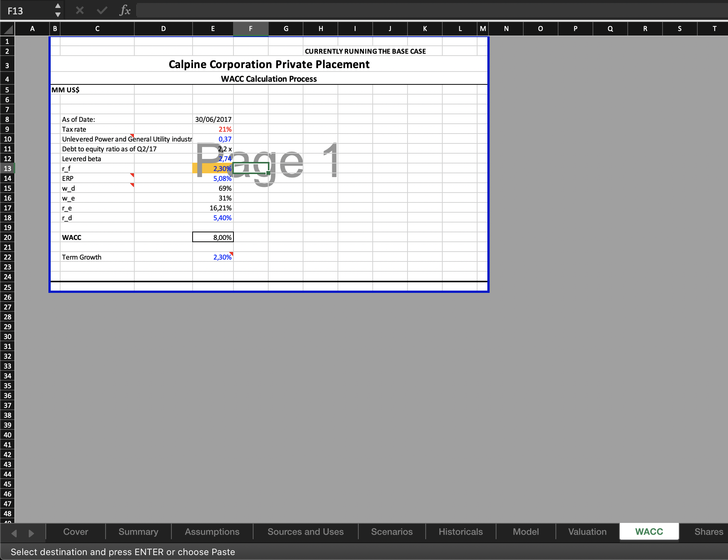728x560 pixels.
Task: Select the r_f cell 2,30% highlighted orange
Action: (213, 168)
